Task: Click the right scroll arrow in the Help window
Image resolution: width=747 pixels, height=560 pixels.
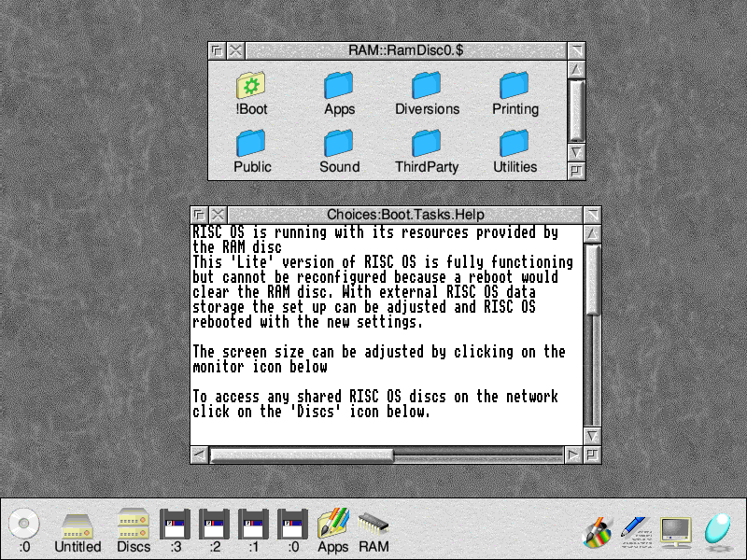Action: [x=573, y=455]
